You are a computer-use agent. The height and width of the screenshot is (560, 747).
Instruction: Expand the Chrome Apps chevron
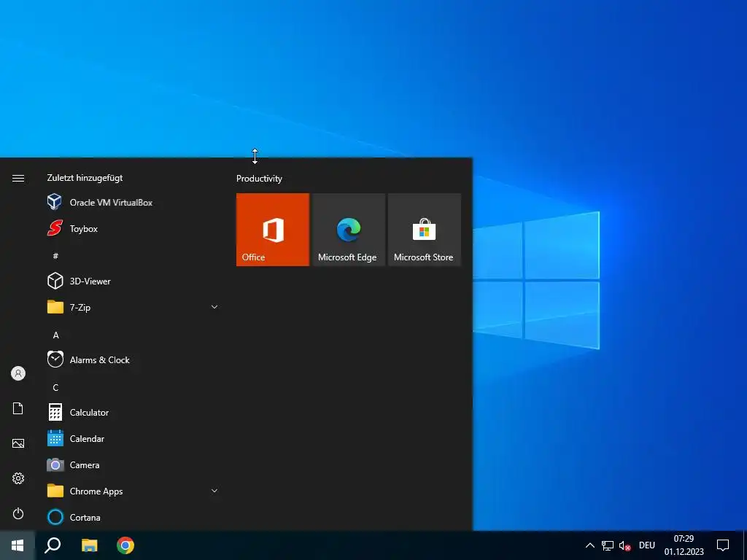point(214,491)
